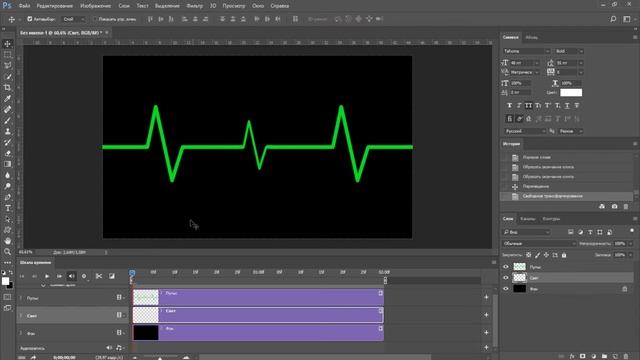Add media to top video track plus
The height and width of the screenshot is (360, 640).
tap(486, 297)
